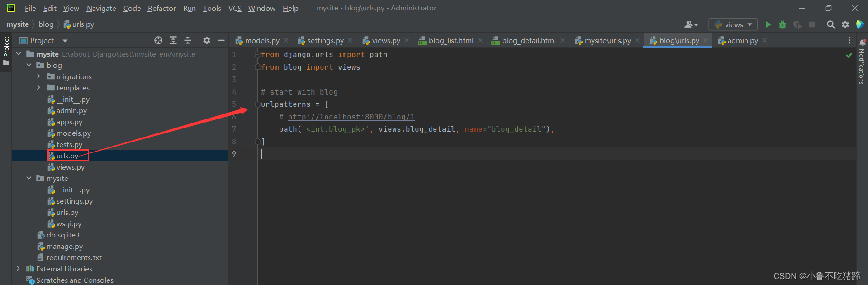
Task: Close the blog\urls.py tab
Action: click(x=706, y=40)
